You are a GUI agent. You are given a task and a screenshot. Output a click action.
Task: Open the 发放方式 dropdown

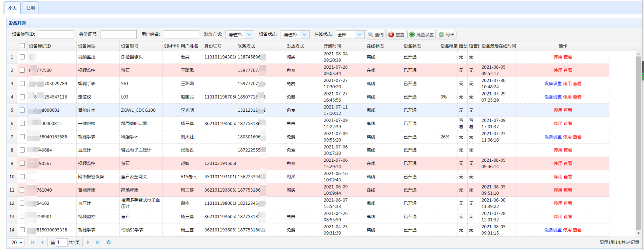pyautogui.click(x=249, y=35)
